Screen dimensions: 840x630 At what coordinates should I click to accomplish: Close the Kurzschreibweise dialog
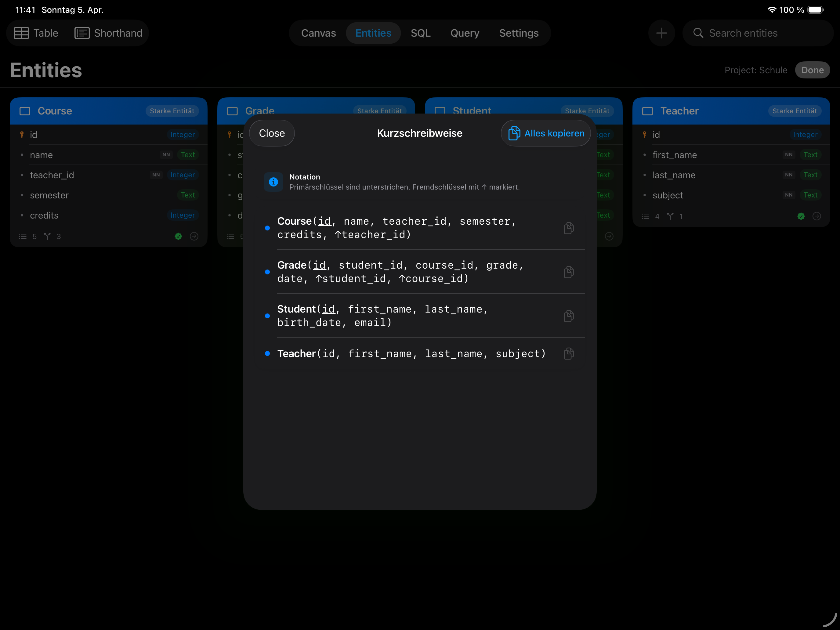pyautogui.click(x=272, y=133)
